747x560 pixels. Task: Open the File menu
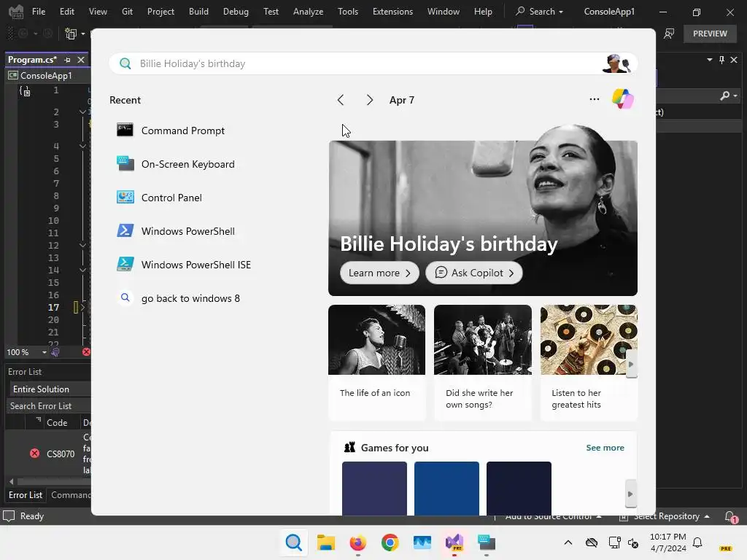click(x=39, y=12)
